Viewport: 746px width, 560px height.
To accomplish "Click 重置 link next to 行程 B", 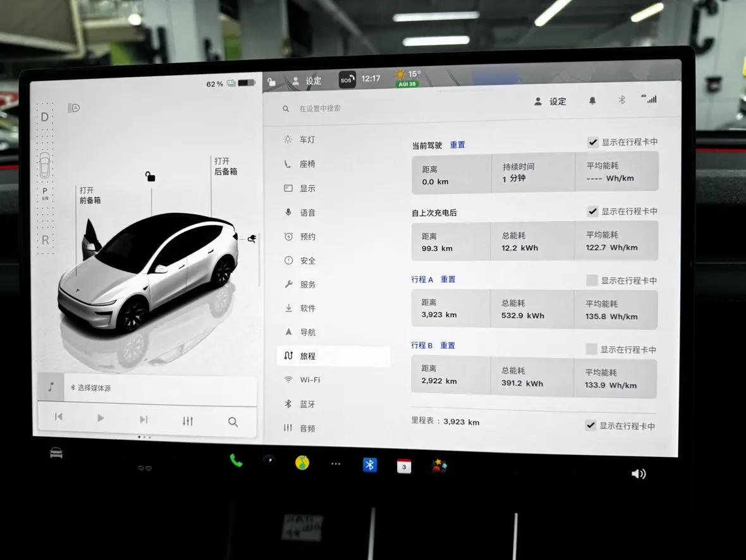I will [x=448, y=346].
